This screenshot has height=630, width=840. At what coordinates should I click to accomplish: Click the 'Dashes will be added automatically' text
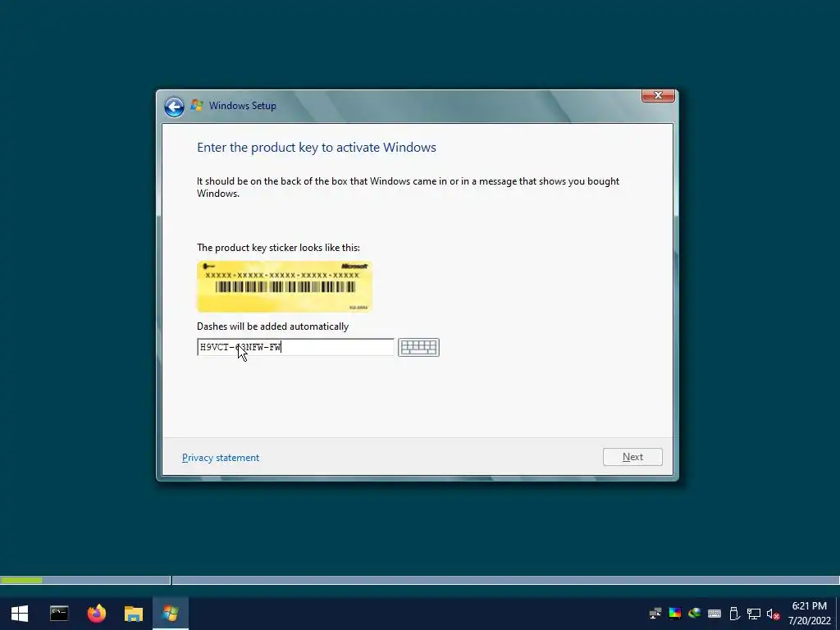tap(272, 326)
